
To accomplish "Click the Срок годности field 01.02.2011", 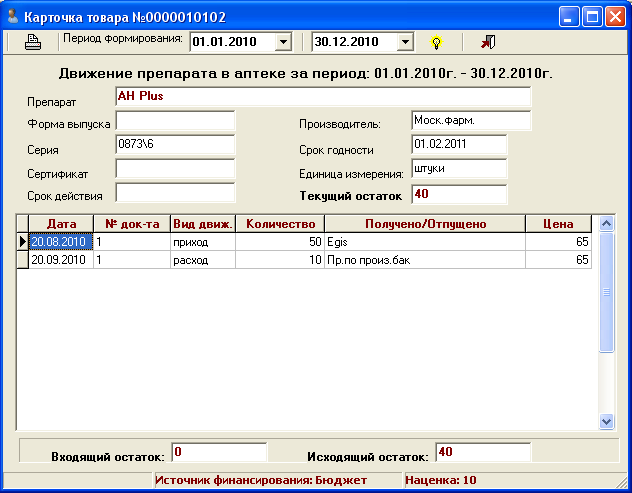I will (x=459, y=145).
